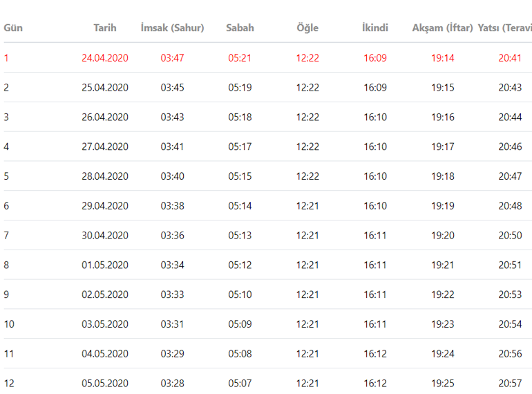
Task: Select the date cell 27.04.2020
Action: 105,147
